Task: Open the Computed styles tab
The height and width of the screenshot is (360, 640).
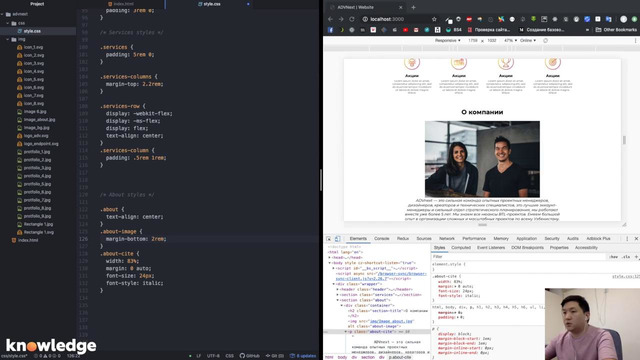Action: pos(461,248)
